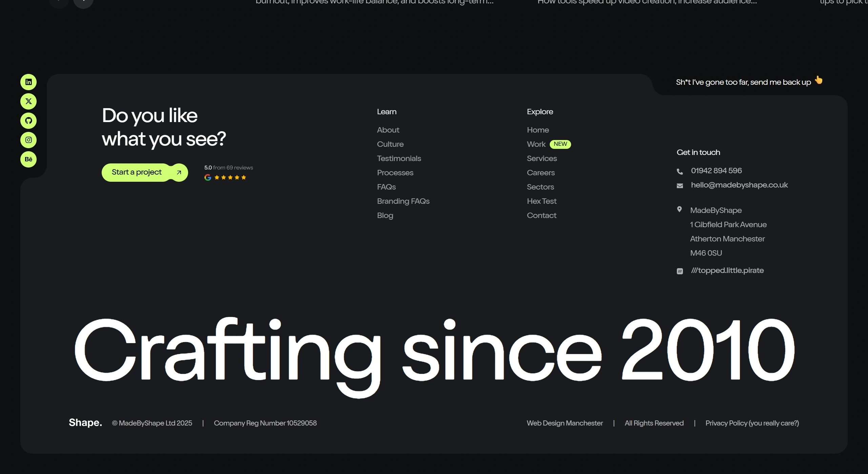868x474 pixels.
Task: Go to the Branding FAQs page
Action: [403, 201]
